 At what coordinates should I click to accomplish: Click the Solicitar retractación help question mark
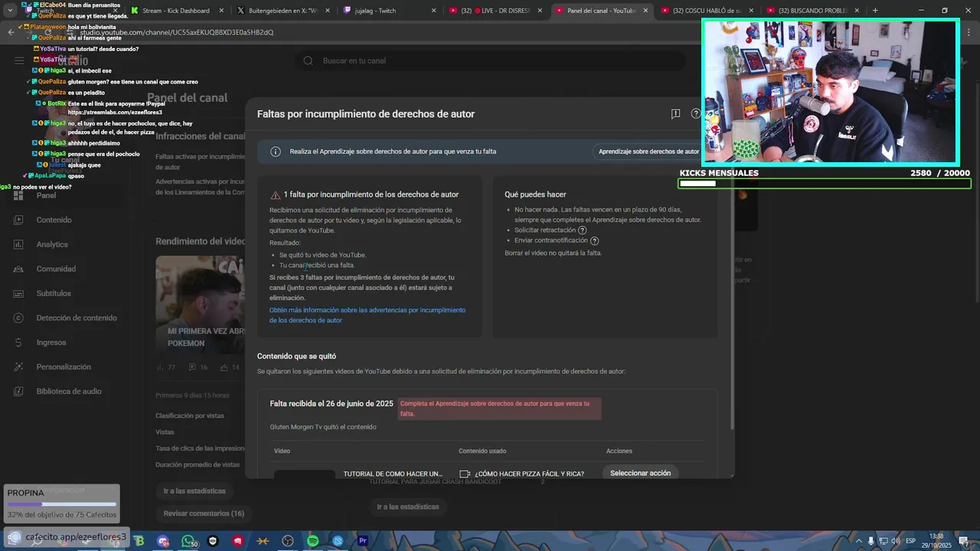pos(583,230)
